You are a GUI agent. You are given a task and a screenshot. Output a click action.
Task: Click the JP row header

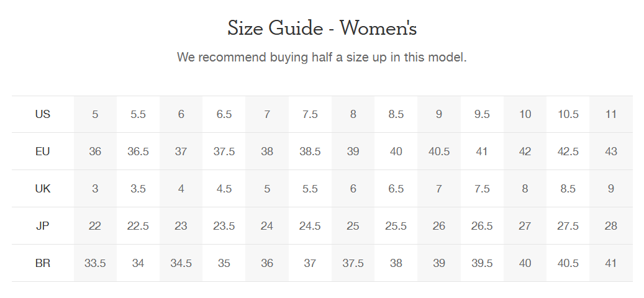pos(43,226)
